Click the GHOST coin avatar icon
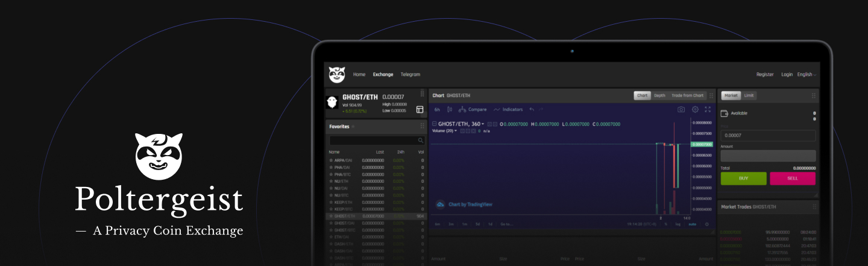Screen dimensions: 868x266 332,103
